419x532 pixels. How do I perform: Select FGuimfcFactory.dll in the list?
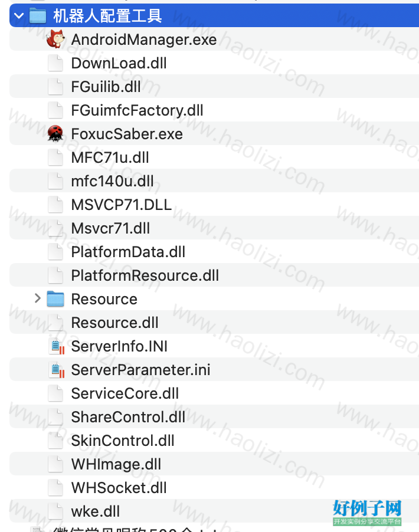point(214,110)
